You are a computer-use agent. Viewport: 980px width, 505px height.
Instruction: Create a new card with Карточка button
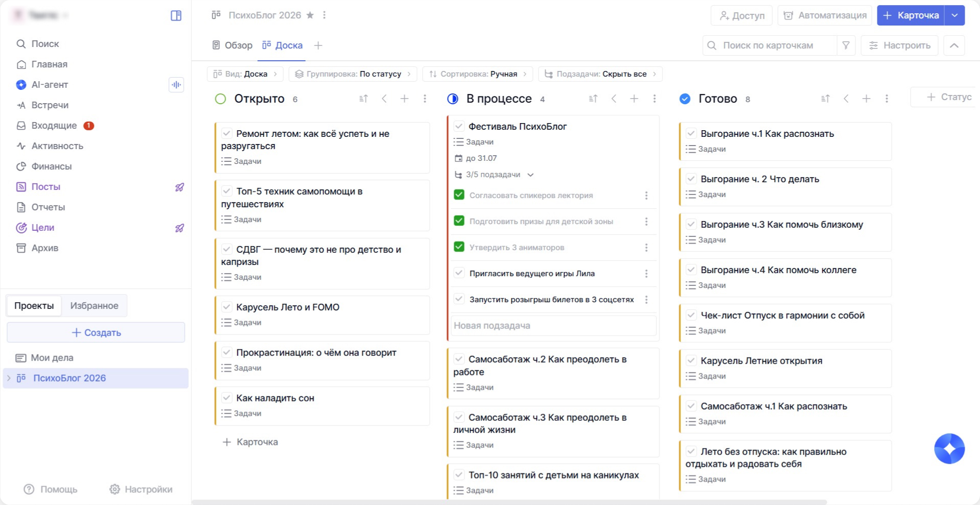[911, 15]
